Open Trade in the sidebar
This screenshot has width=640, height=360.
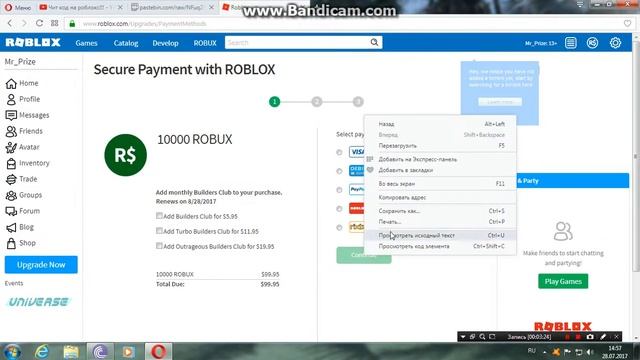coord(22,179)
